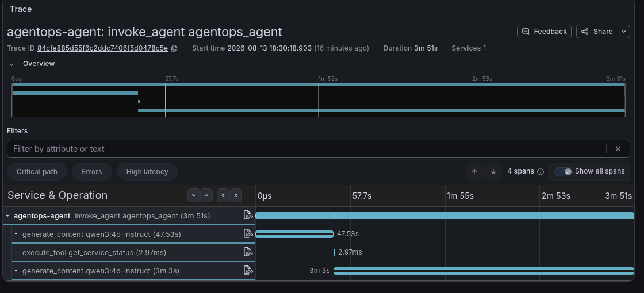
Task: Filter by High latency
Action: [x=147, y=172]
